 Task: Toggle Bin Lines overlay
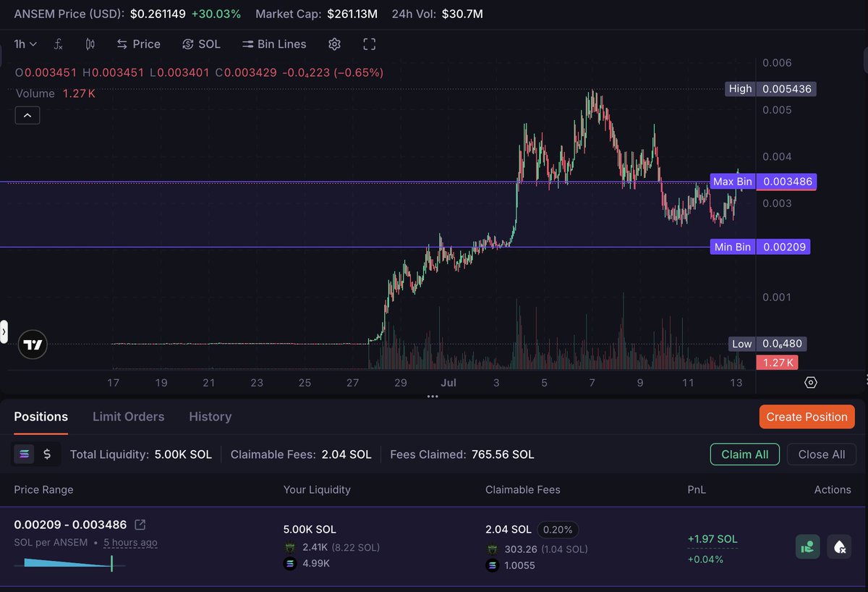[274, 44]
